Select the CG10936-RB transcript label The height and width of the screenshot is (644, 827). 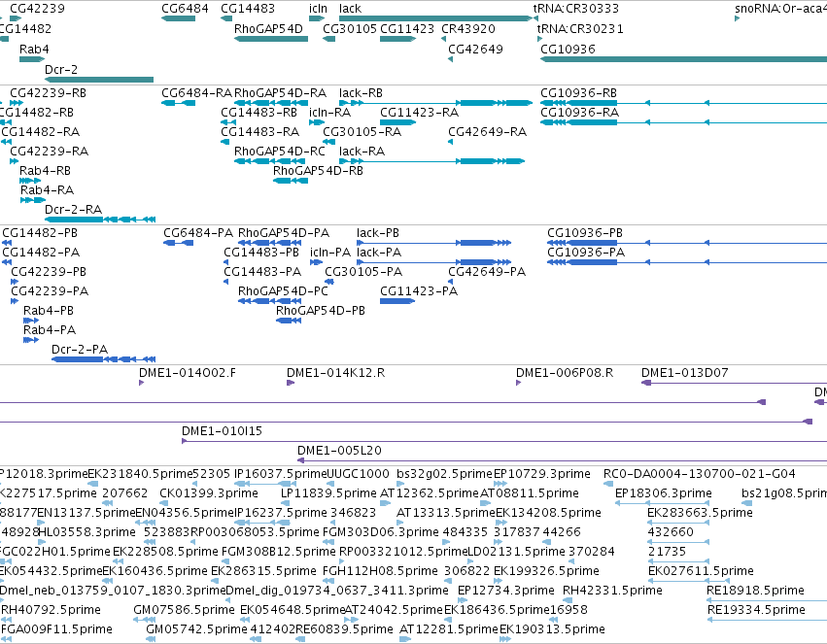point(578,93)
